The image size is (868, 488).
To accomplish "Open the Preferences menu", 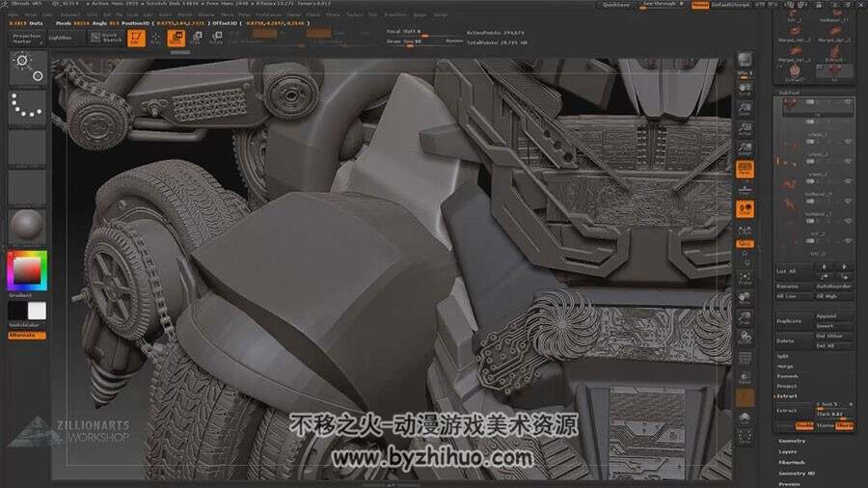I will click(x=268, y=14).
